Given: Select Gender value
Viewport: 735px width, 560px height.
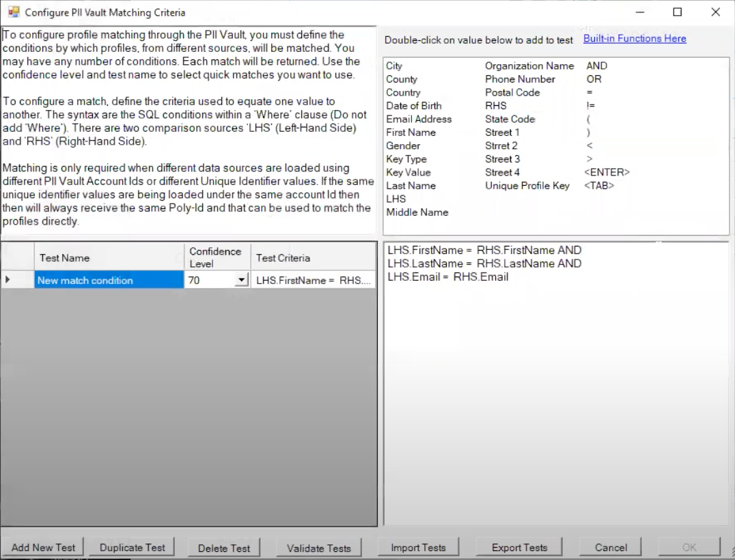Looking at the screenshot, I should (x=403, y=145).
